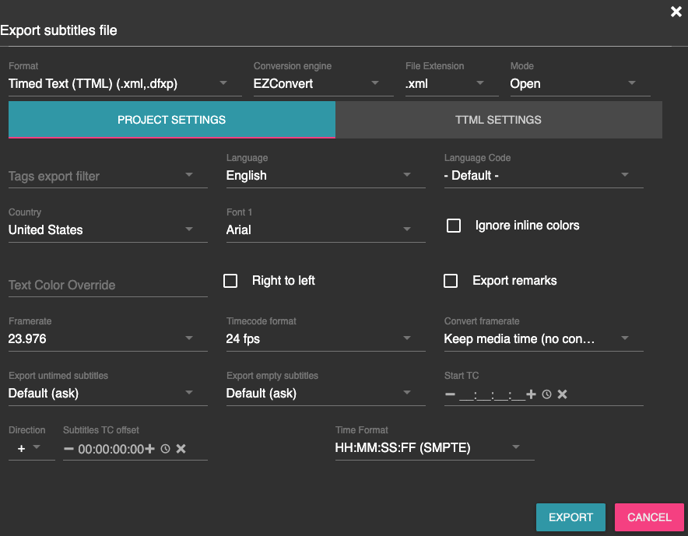
Task: Check the Export remarks option
Action: [451, 281]
